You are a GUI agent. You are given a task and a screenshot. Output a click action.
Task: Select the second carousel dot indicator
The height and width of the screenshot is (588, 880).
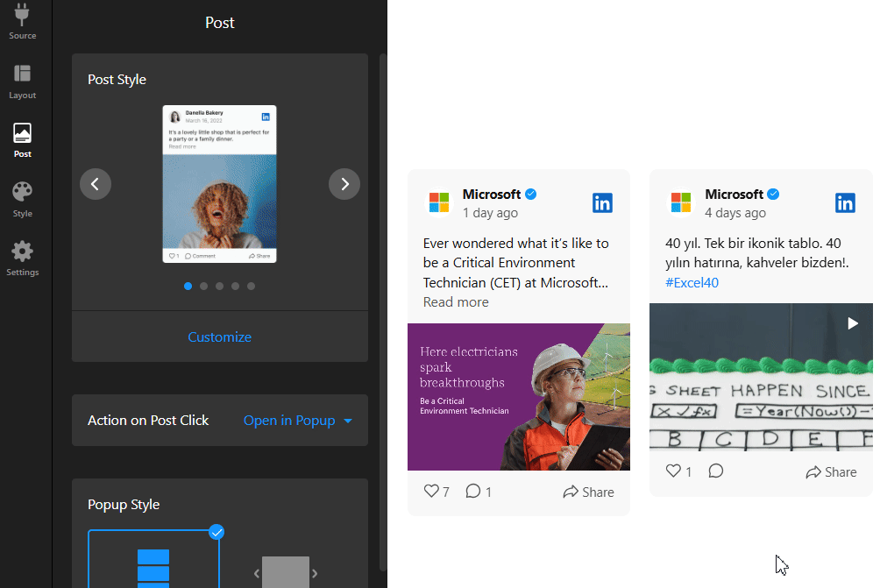tap(203, 287)
